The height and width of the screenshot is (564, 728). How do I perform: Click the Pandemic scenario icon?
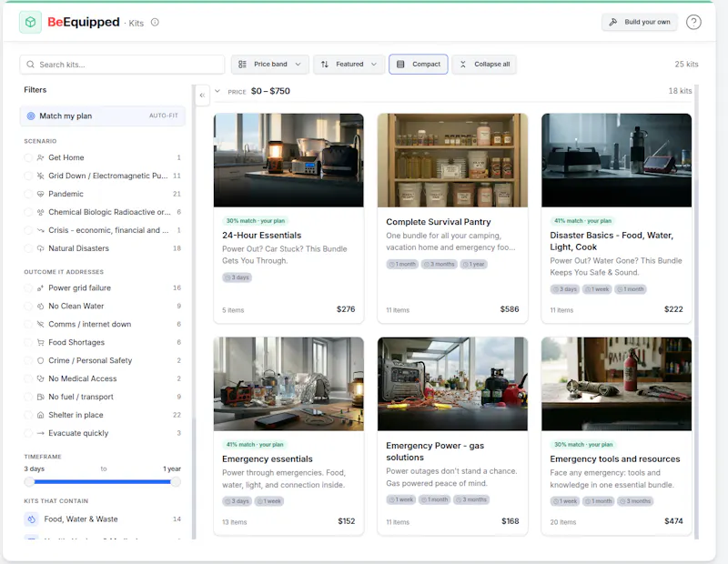click(40, 194)
